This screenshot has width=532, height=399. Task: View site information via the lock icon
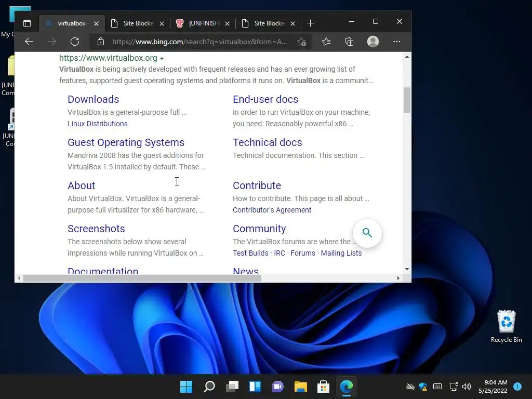pos(100,42)
